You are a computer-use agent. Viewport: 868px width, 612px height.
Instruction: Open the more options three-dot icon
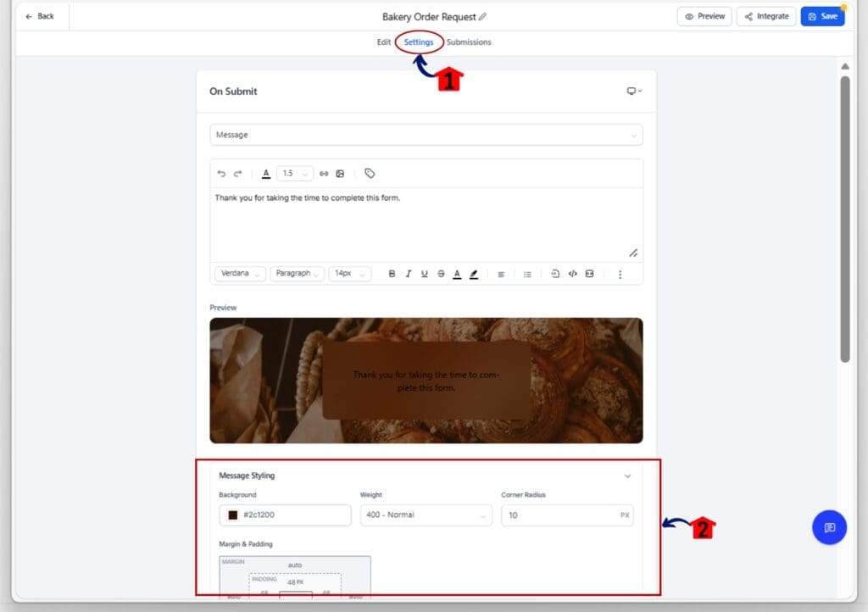(620, 273)
